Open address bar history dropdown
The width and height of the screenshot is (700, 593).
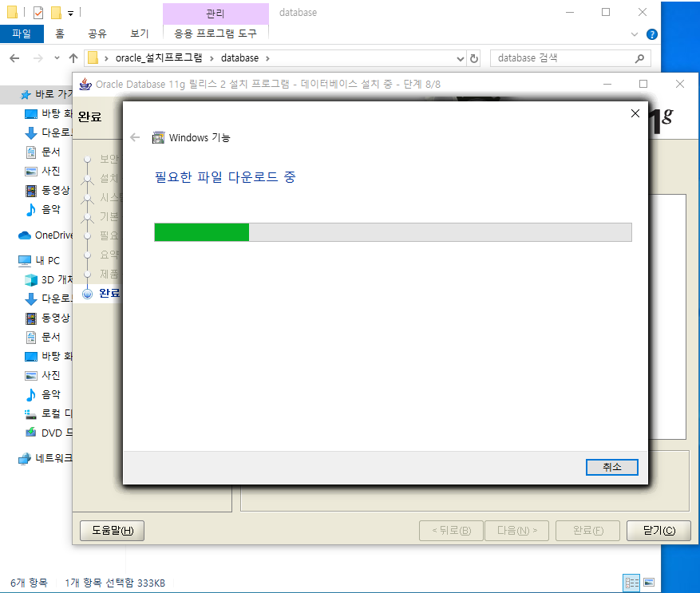pyautogui.click(x=461, y=58)
